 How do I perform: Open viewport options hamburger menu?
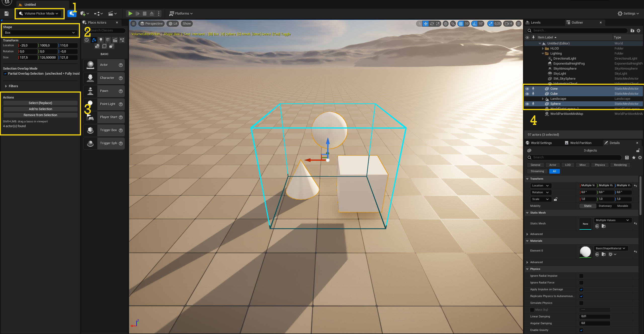(x=134, y=24)
